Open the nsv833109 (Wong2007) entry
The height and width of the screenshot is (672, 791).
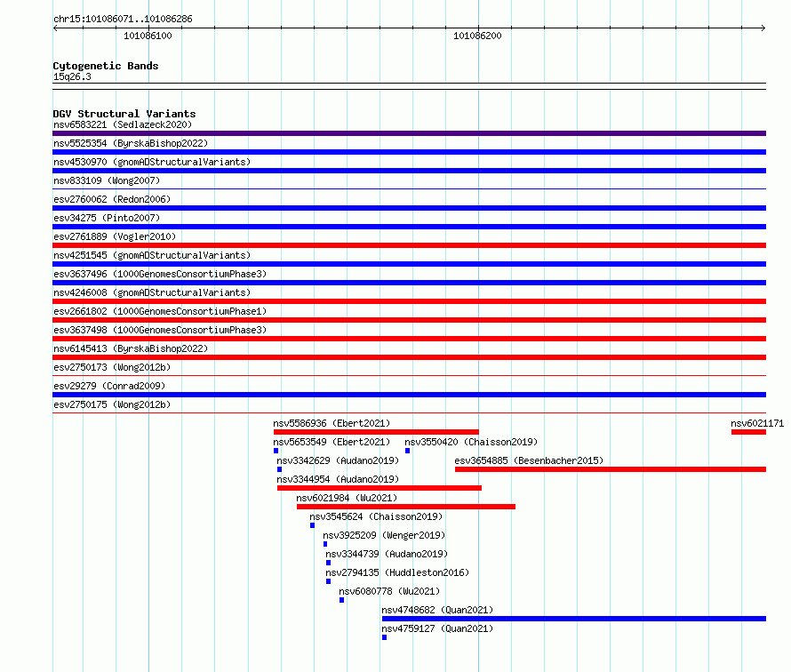click(x=107, y=180)
